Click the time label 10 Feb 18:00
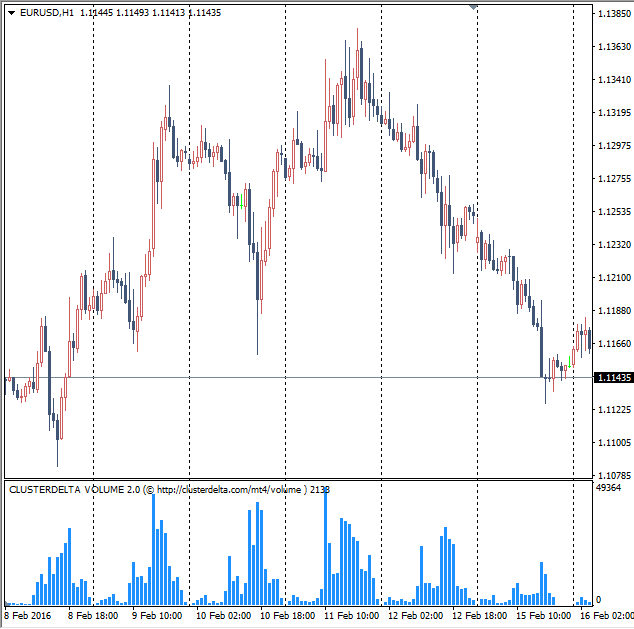634x629 pixels. click(287, 616)
